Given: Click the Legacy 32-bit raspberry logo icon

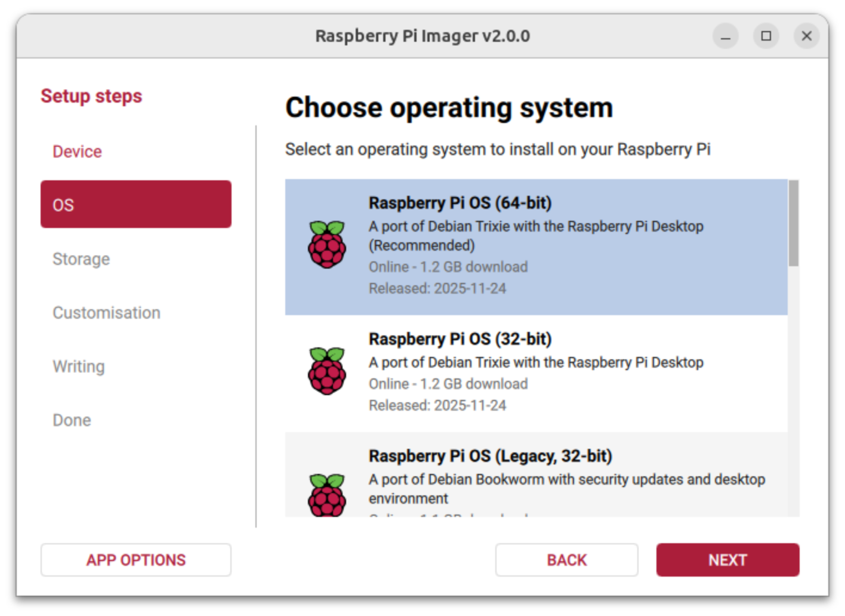Looking at the screenshot, I should [x=326, y=494].
